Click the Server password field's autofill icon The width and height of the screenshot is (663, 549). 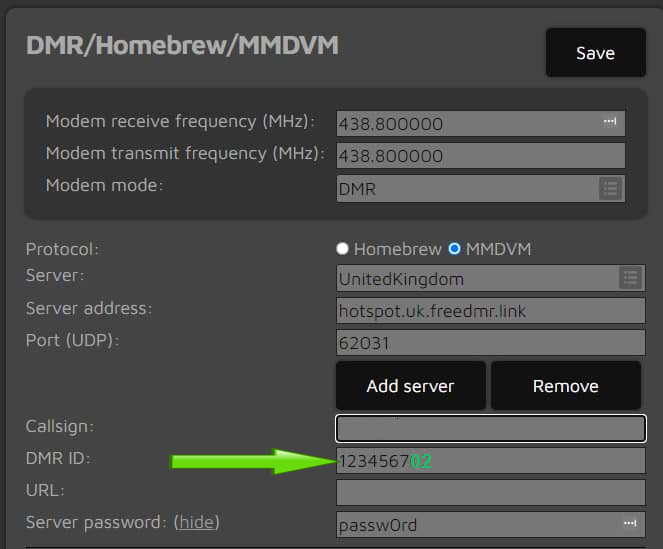click(x=630, y=523)
